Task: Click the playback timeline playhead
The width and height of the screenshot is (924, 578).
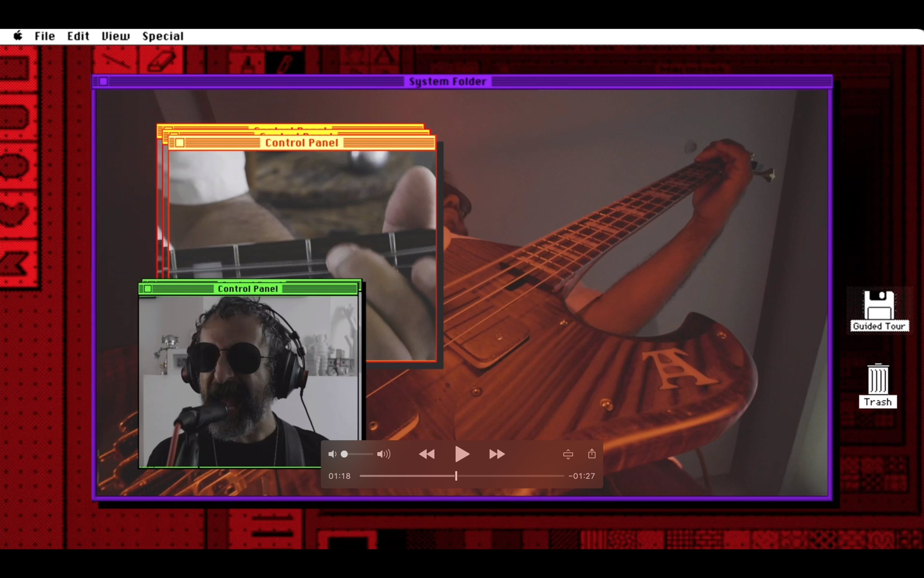Action: click(x=456, y=476)
